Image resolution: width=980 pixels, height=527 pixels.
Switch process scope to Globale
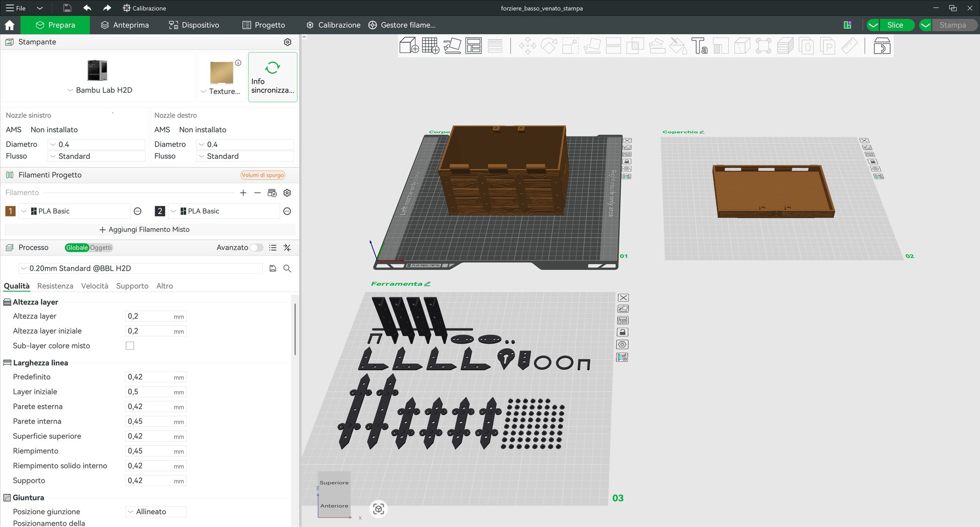[x=77, y=248]
